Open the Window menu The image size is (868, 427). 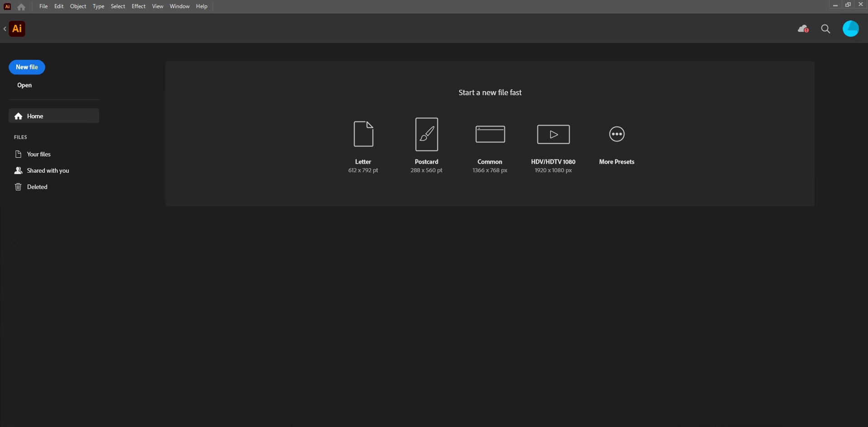point(179,6)
